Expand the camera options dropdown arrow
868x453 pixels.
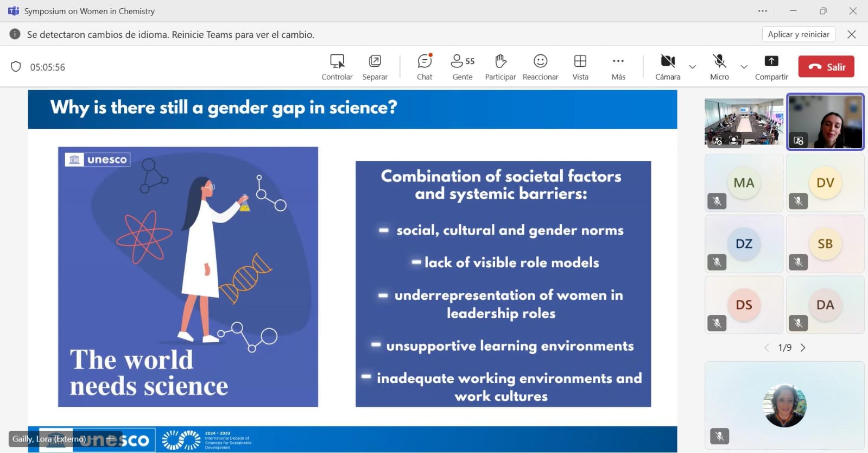[693, 67]
